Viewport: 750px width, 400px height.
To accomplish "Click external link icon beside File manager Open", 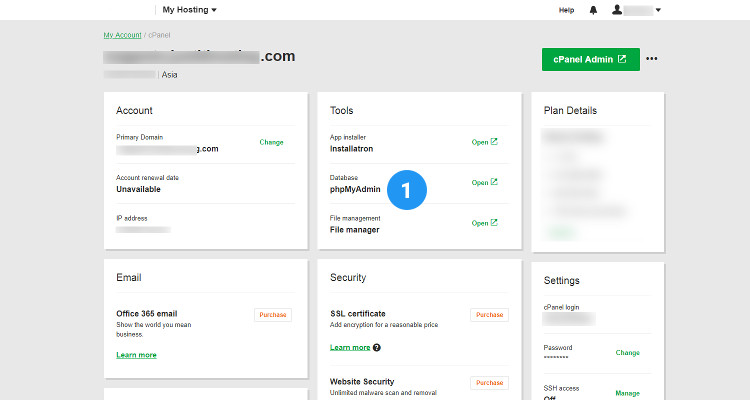I will pyautogui.click(x=494, y=222).
